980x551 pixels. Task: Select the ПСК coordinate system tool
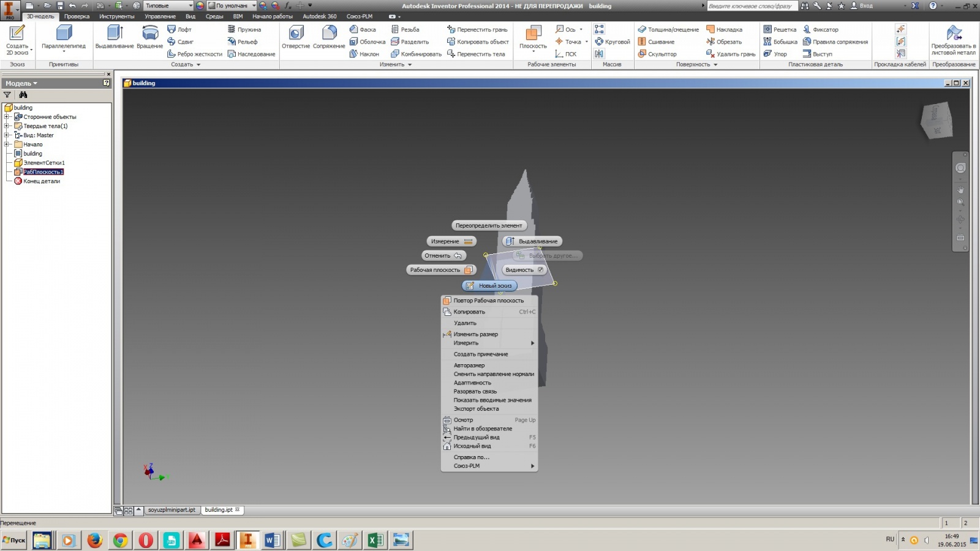[565, 54]
